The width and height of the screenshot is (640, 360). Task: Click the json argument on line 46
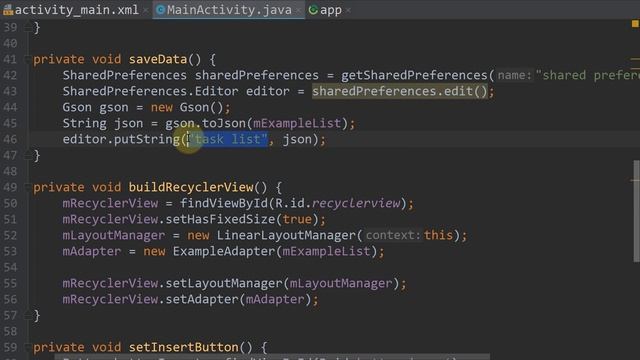tap(297, 139)
